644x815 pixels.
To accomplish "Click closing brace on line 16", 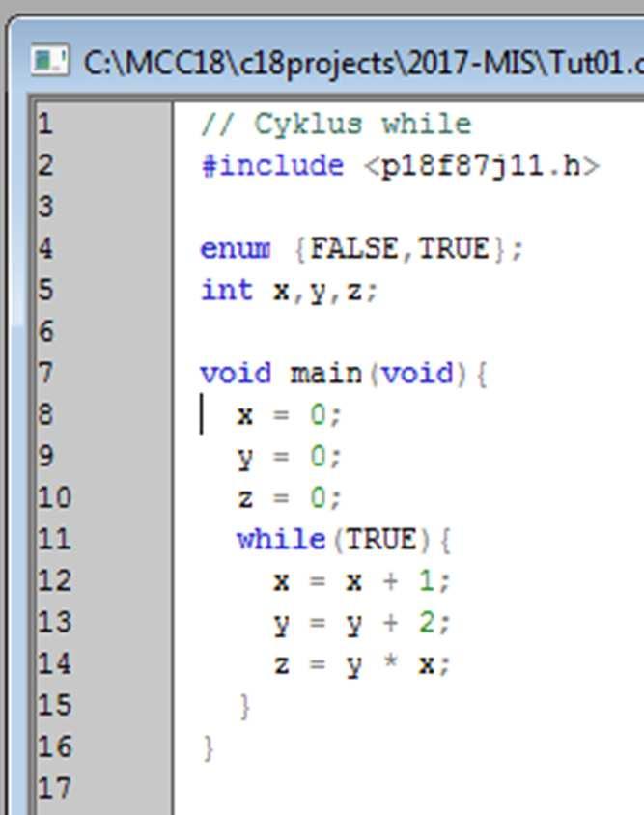I will 208,748.
